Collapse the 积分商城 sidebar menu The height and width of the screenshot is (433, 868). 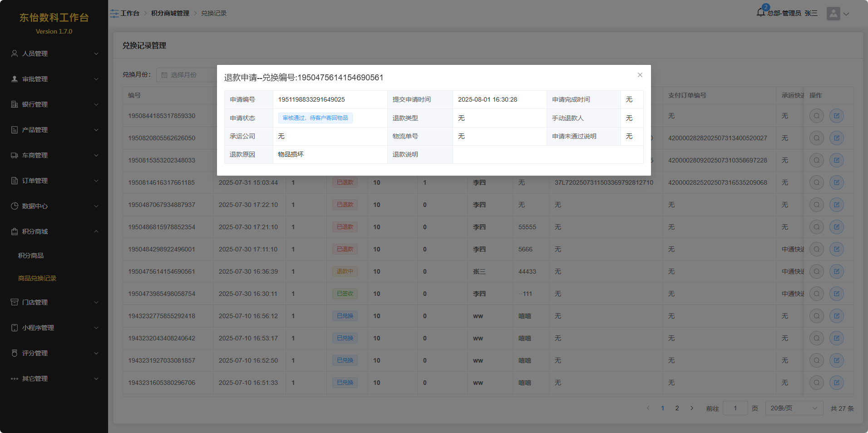pyautogui.click(x=54, y=231)
